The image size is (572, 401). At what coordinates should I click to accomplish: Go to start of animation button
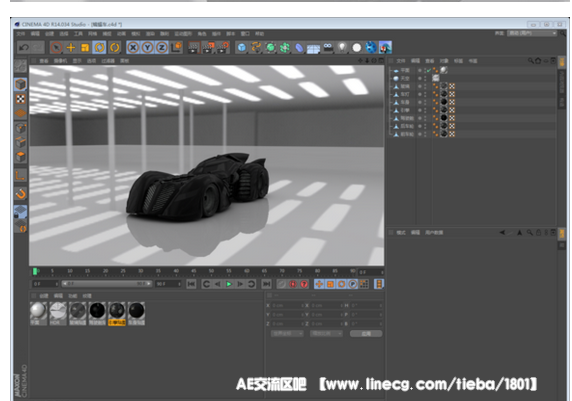coord(191,284)
